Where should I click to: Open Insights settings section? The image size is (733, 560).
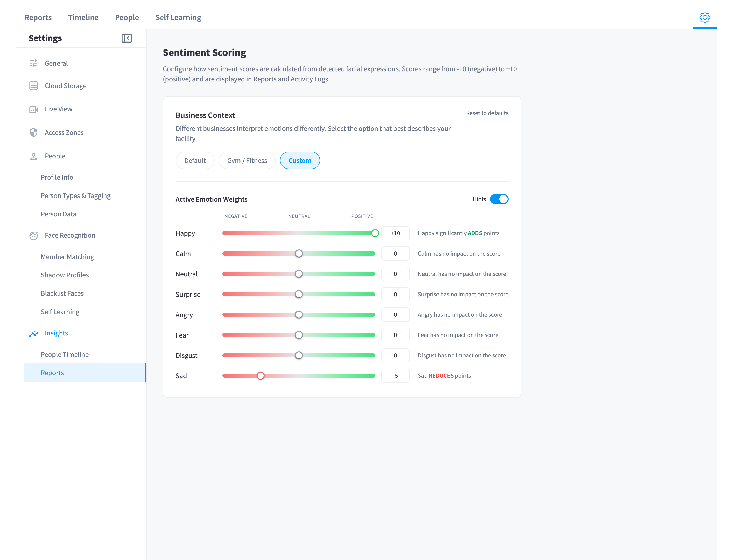pyautogui.click(x=56, y=333)
